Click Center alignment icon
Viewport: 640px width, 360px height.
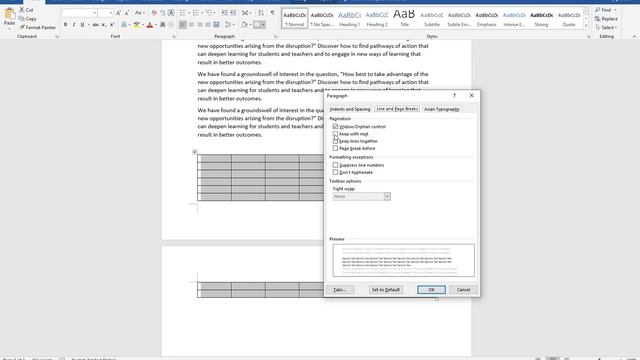tap(191, 25)
